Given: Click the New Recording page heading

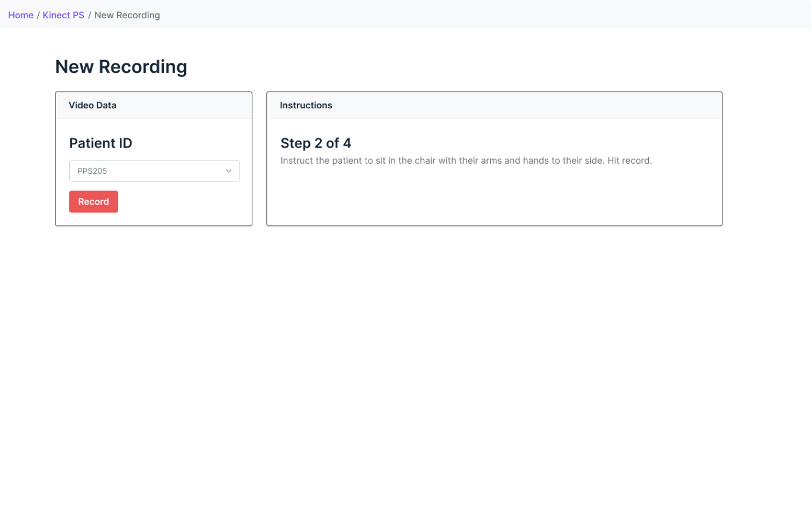Looking at the screenshot, I should click(121, 67).
